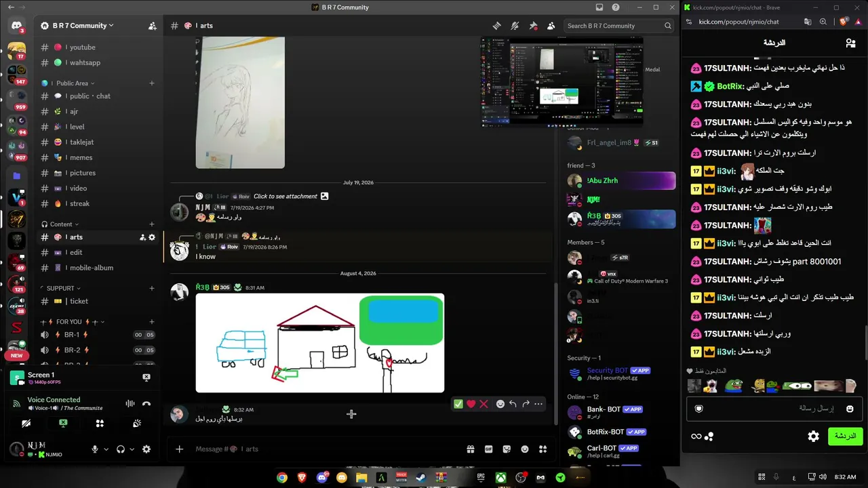This screenshot has height=488, width=868.
Task: Open the mobile-album channel
Action: (x=98, y=268)
